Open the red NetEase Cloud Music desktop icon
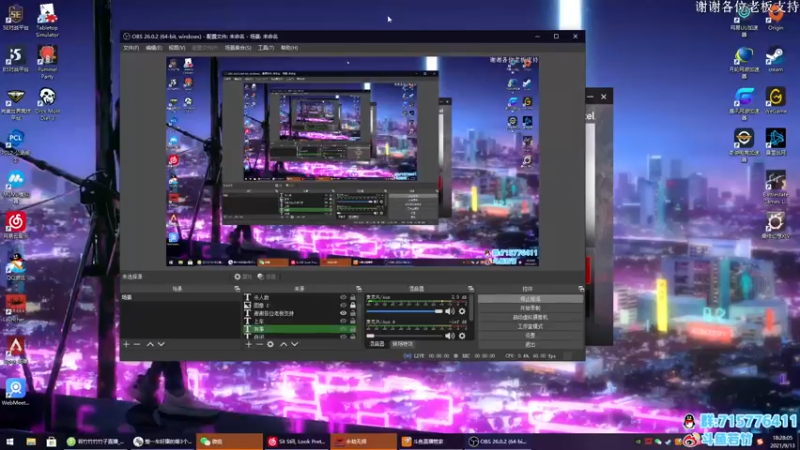The image size is (800, 450). point(16,225)
